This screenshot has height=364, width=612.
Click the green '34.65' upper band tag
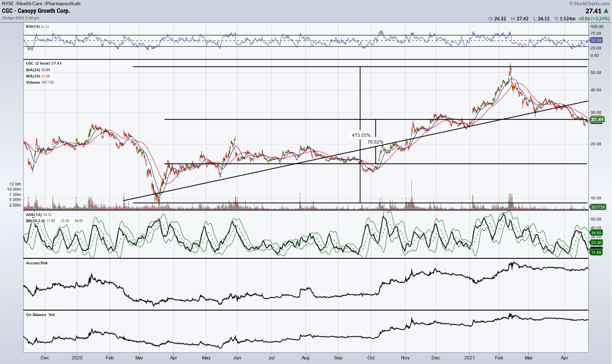[596, 233]
